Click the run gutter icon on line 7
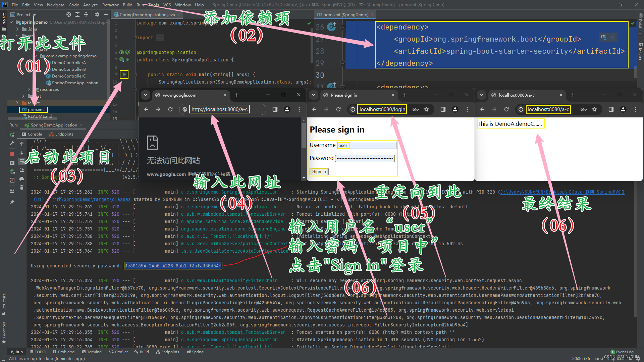The height and width of the screenshot is (362, 644). pos(128,60)
